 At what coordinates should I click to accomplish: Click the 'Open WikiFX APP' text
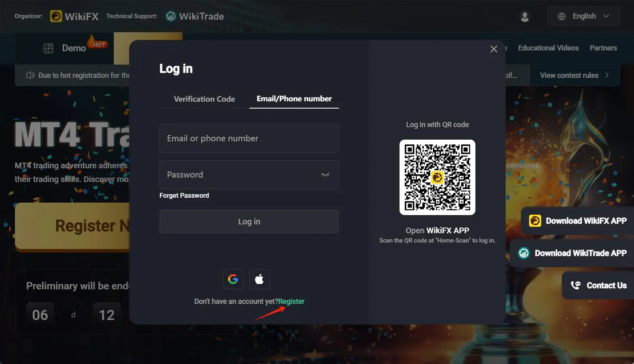(x=437, y=230)
